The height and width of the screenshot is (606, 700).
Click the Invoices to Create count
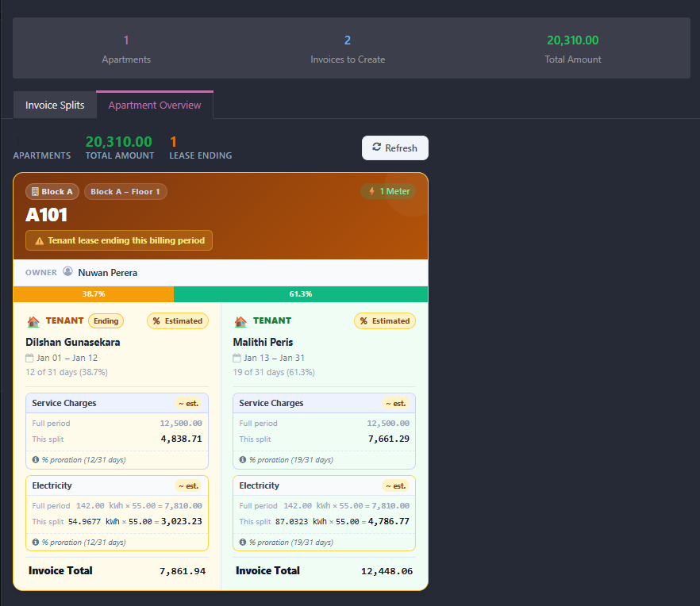[348, 48]
